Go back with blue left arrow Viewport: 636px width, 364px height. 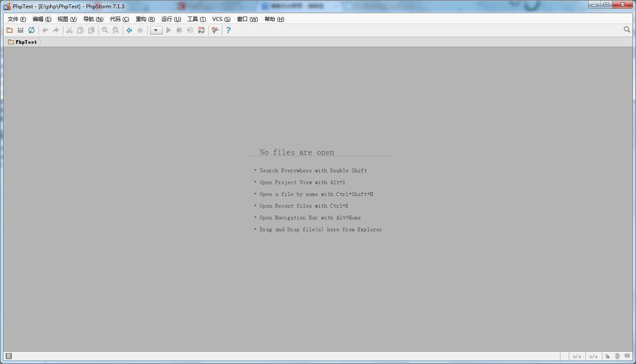129,30
